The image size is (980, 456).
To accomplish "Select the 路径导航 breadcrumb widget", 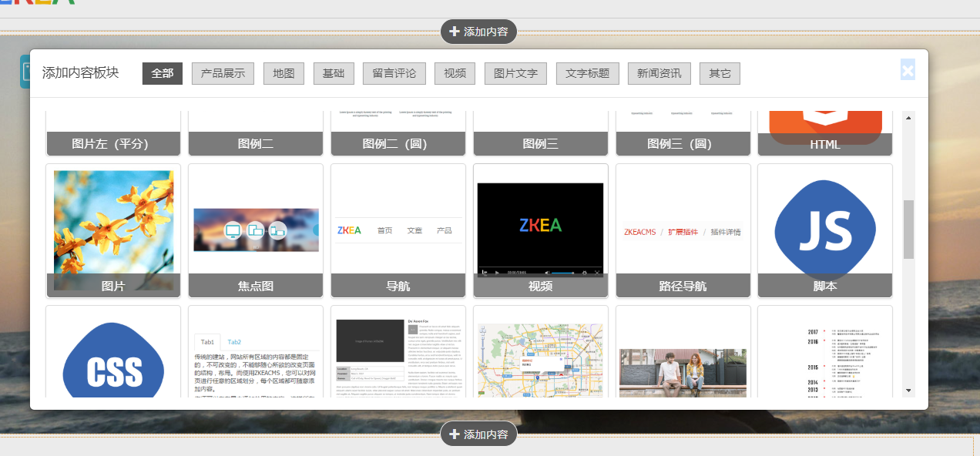I will (x=683, y=230).
